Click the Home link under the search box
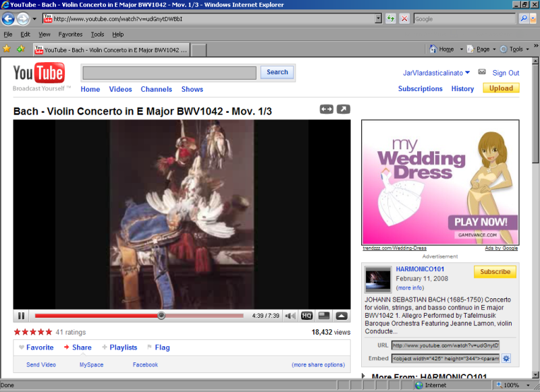Image resolution: width=540 pixels, height=392 pixels. (90, 89)
